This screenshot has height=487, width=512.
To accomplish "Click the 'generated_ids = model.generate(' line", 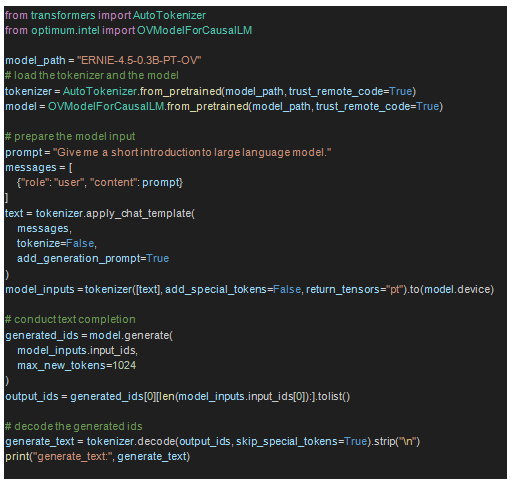I will [x=89, y=335].
